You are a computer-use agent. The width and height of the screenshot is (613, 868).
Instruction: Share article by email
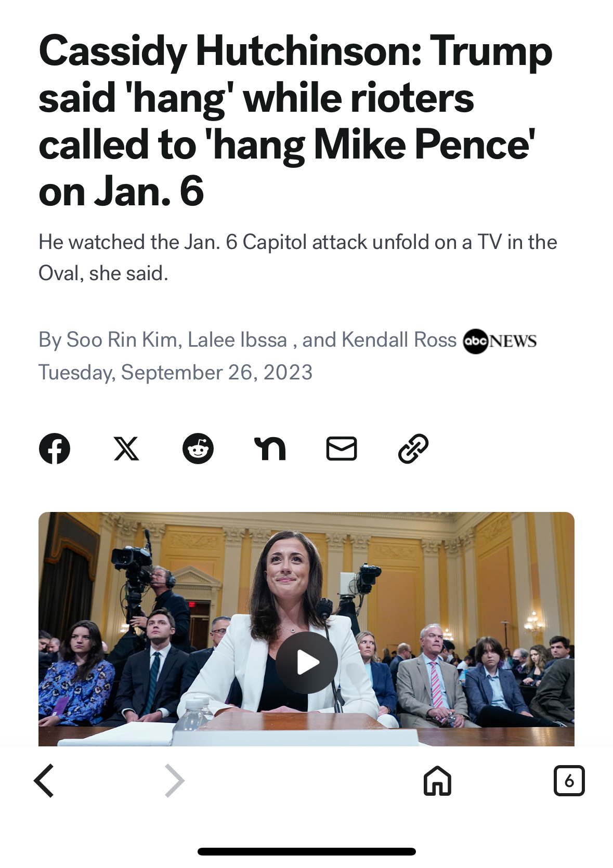point(342,449)
